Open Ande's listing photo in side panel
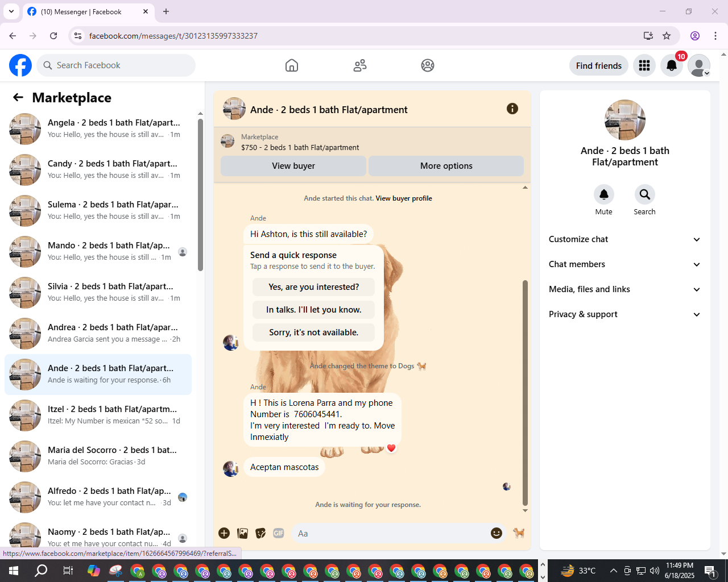 (x=625, y=120)
